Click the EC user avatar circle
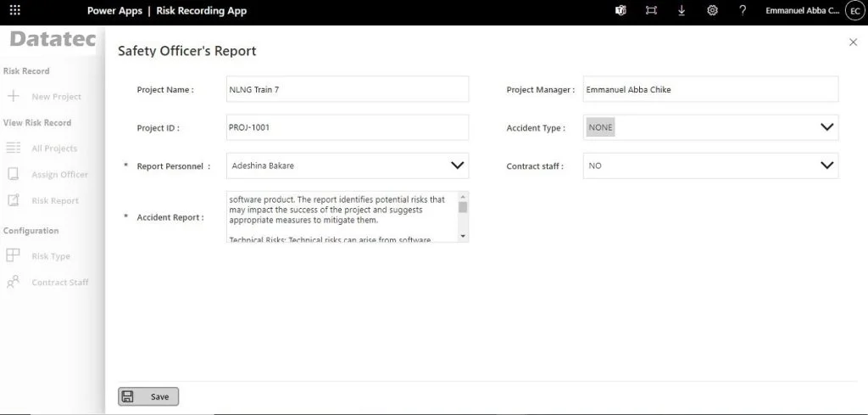 pos(854,11)
